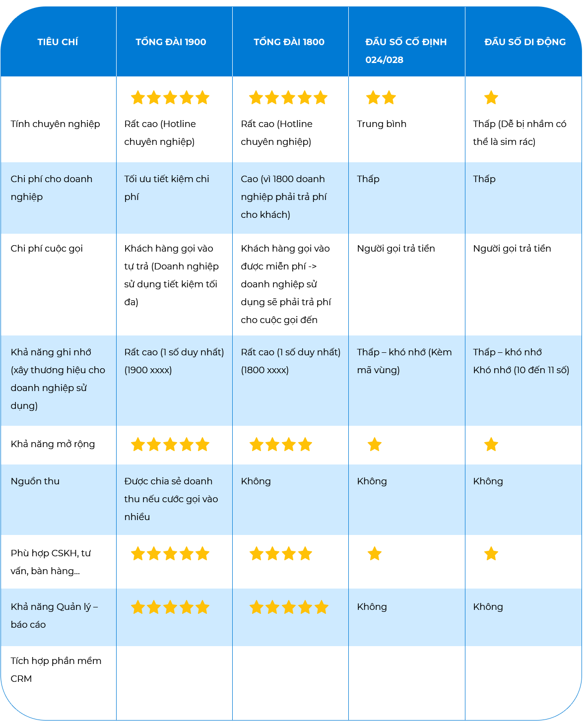Click single star for fixed number Khả năng mở rộng
Image resolution: width=583 pixels, height=728 pixels.
click(x=374, y=445)
